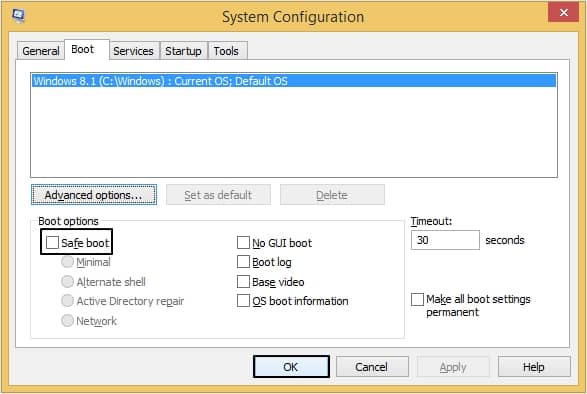The height and width of the screenshot is (394, 587).
Task: Select Active Directory repair option
Action: coord(67,300)
